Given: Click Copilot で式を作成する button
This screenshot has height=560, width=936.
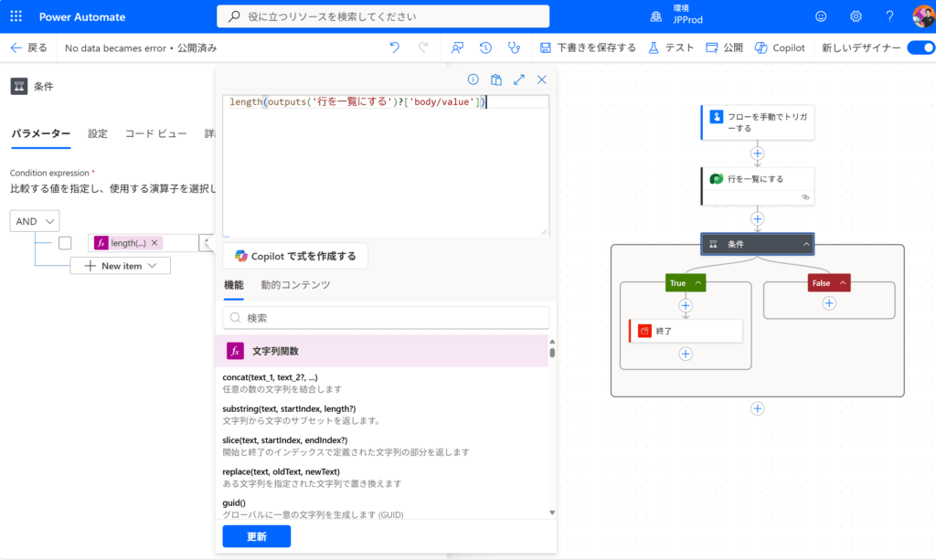Looking at the screenshot, I should pyautogui.click(x=295, y=256).
